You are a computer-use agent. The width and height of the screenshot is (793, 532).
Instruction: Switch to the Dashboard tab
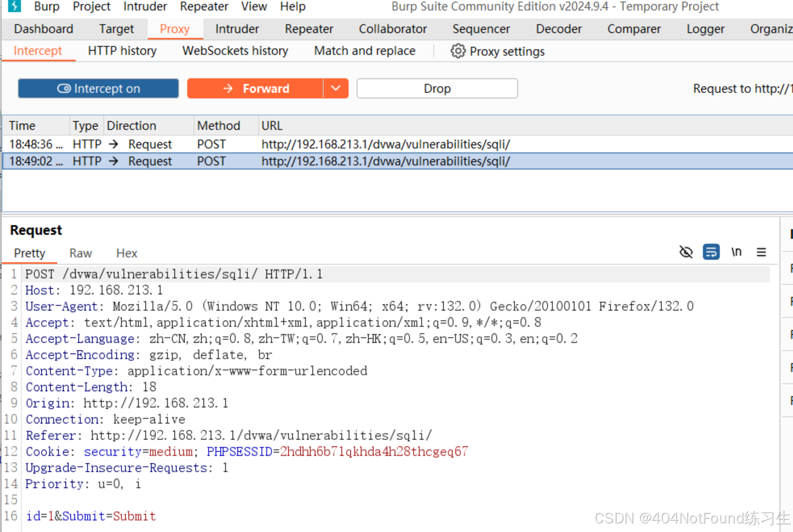point(44,29)
